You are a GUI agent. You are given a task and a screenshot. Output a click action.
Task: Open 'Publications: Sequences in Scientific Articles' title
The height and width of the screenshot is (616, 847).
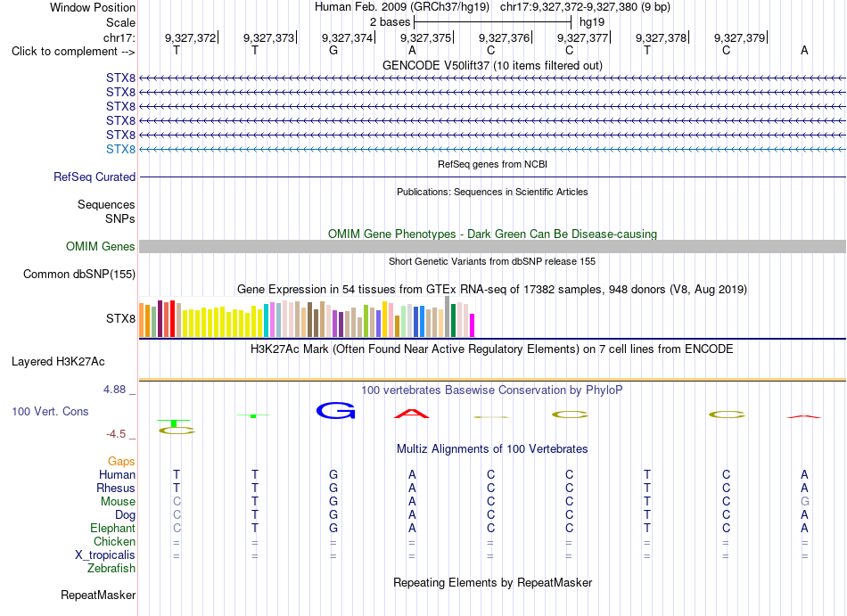pos(492,192)
